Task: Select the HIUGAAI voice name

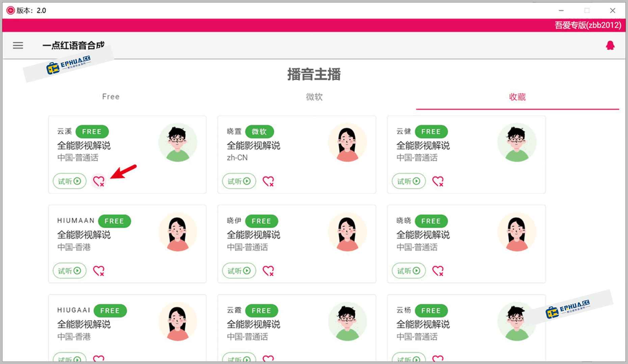Action: 74,310
